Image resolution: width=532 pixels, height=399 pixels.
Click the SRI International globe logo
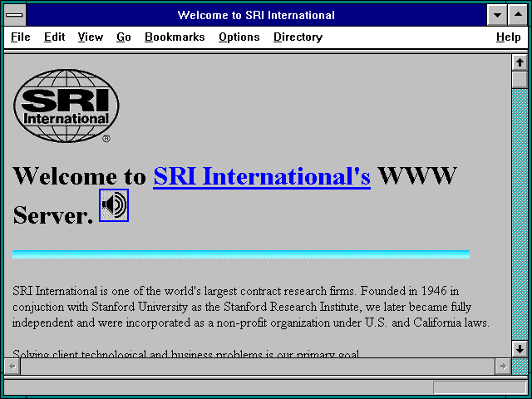pos(66,106)
